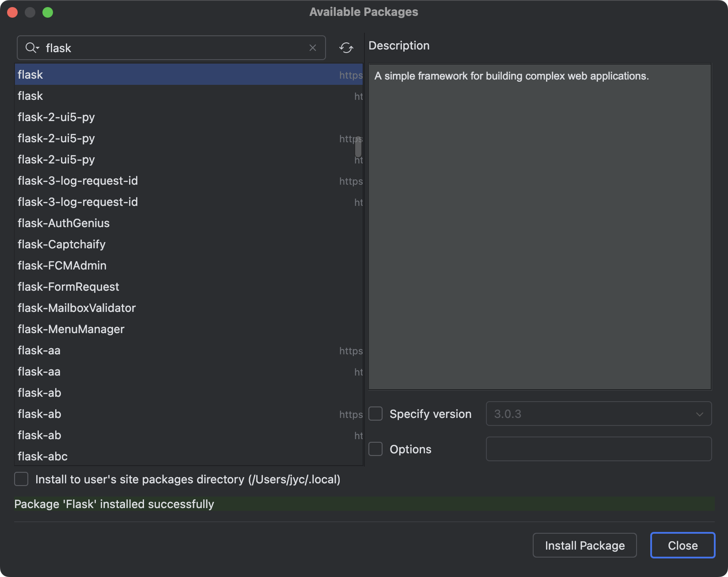Reload the package list
The width and height of the screenshot is (728, 577).
tap(346, 48)
